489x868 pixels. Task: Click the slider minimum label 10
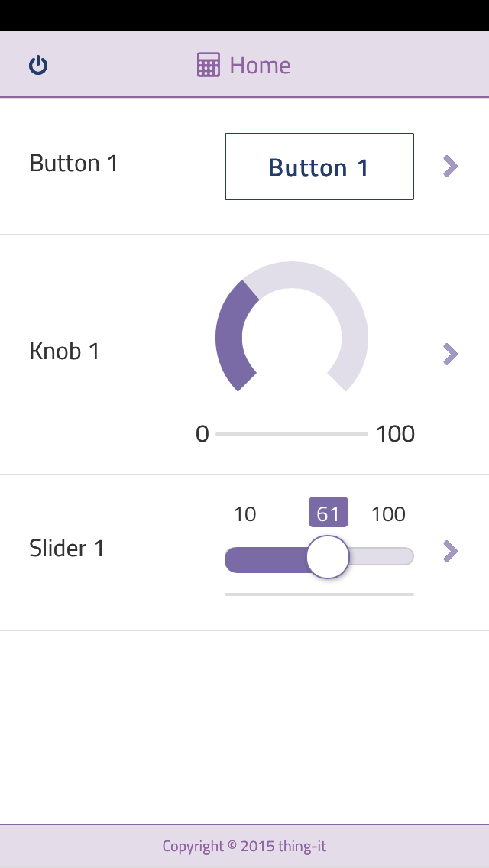(244, 514)
